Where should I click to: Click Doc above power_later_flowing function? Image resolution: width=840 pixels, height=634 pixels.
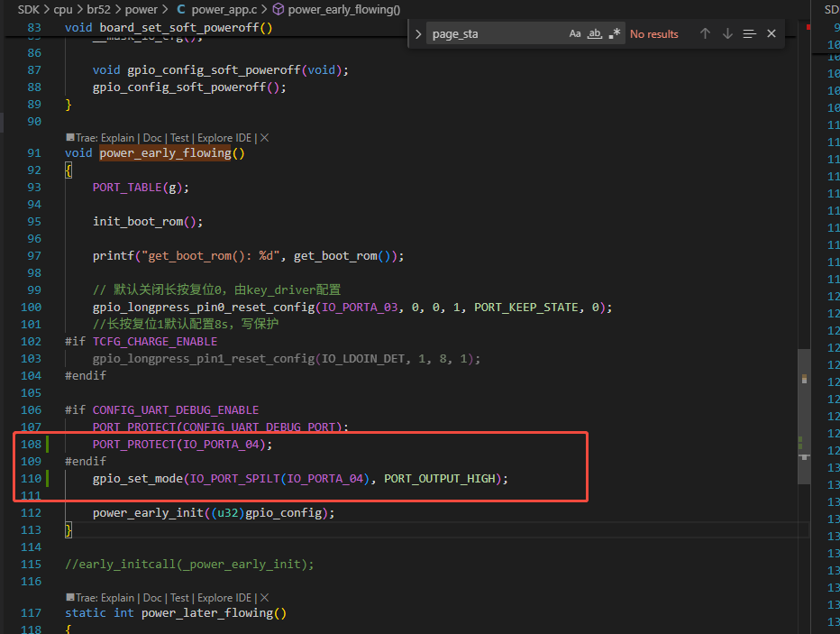tap(152, 598)
